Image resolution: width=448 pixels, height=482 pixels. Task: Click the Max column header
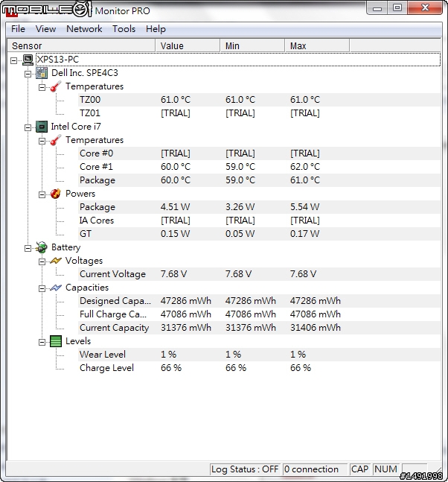317,45
